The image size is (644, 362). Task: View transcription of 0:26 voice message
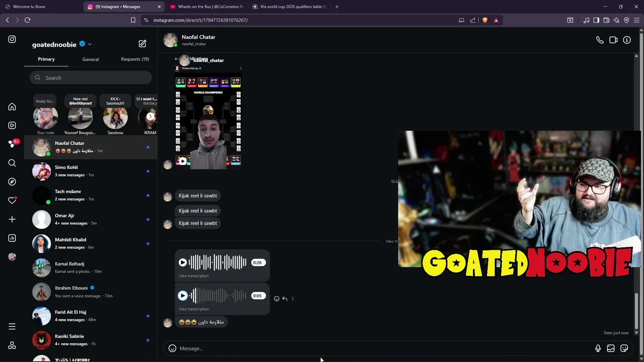[194, 276]
